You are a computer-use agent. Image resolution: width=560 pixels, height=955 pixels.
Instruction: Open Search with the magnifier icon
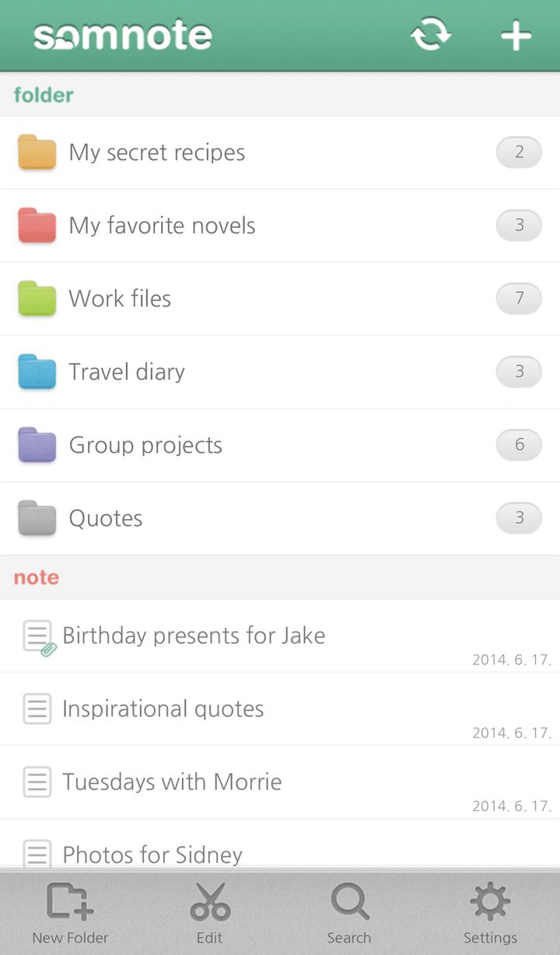click(349, 902)
